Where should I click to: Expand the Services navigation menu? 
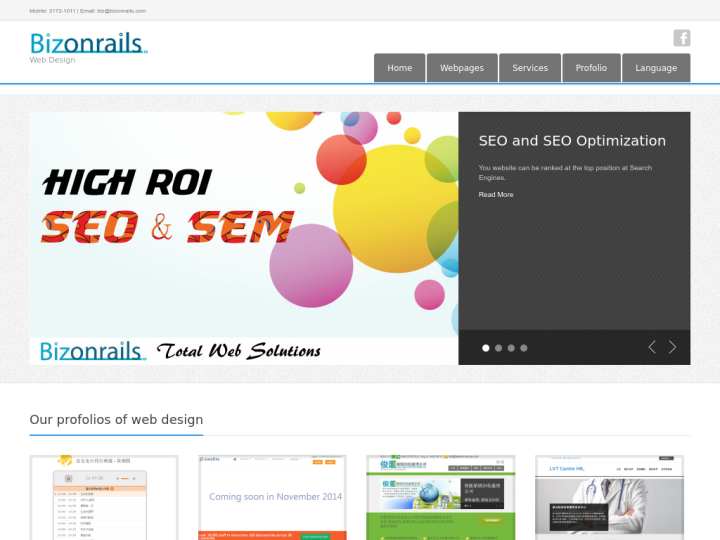click(x=530, y=68)
